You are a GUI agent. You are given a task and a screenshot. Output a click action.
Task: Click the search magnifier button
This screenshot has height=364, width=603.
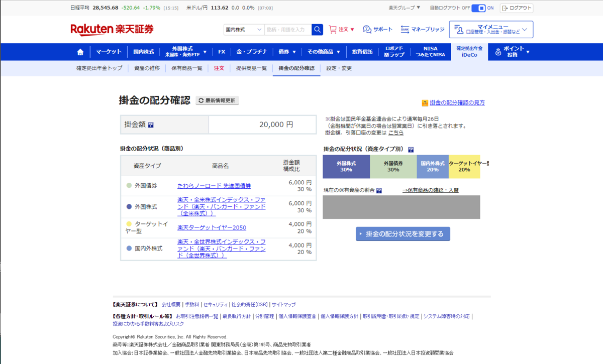click(x=317, y=30)
